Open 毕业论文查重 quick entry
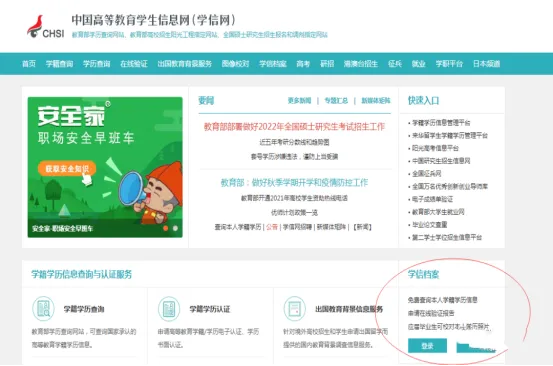Image resolution: width=553 pixels, height=366 pixels. click(x=430, y=224)
